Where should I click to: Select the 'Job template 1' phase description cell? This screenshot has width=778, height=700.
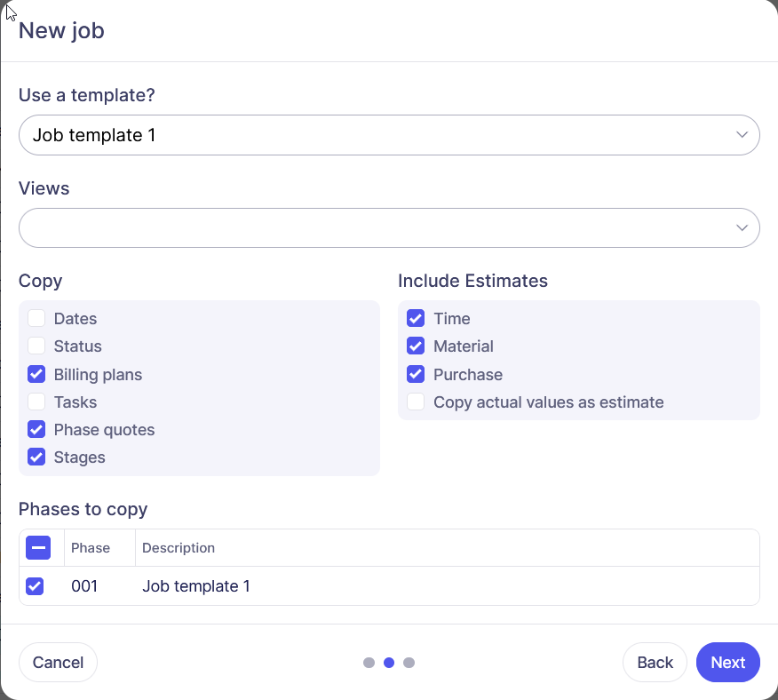point(196,586)
